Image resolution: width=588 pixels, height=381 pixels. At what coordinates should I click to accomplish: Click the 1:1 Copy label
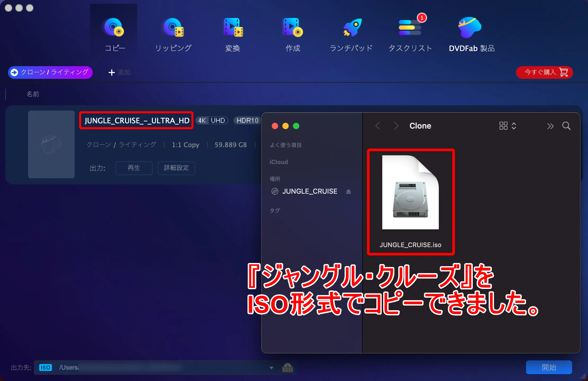click(x=185, y=145)
